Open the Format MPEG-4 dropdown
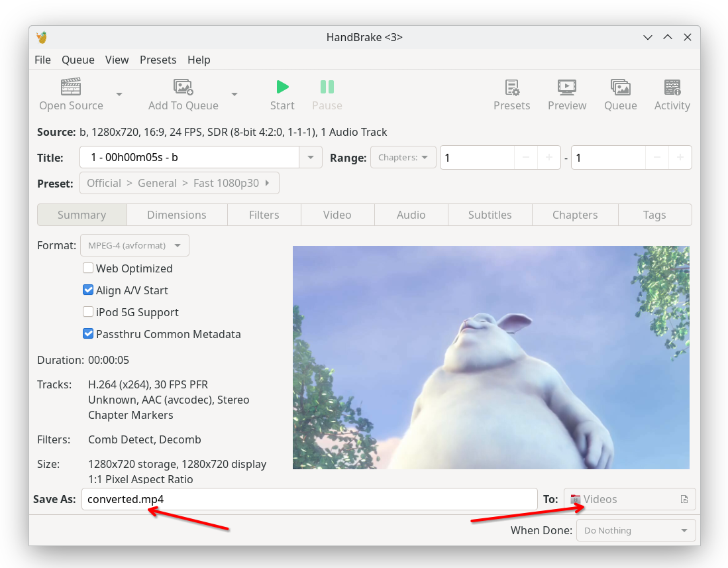 pos(134,245)
